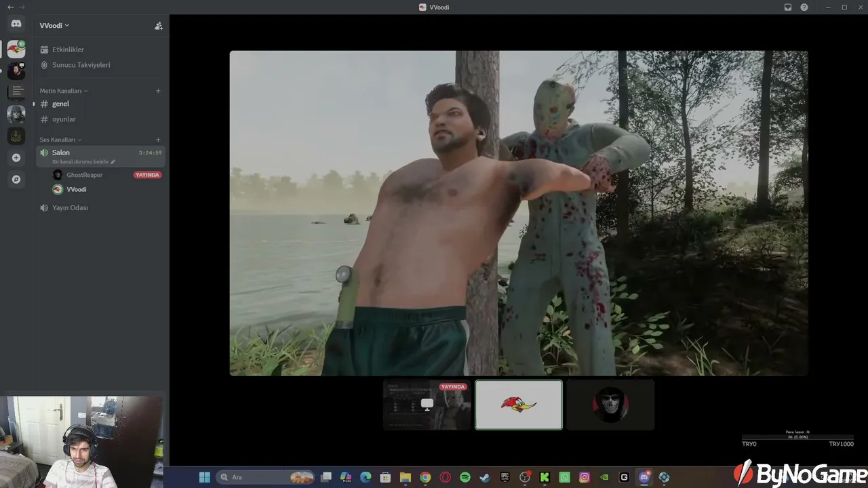
Task: Open the Windows Start menu
Action: pyautogui.click(x=204, y=477)
